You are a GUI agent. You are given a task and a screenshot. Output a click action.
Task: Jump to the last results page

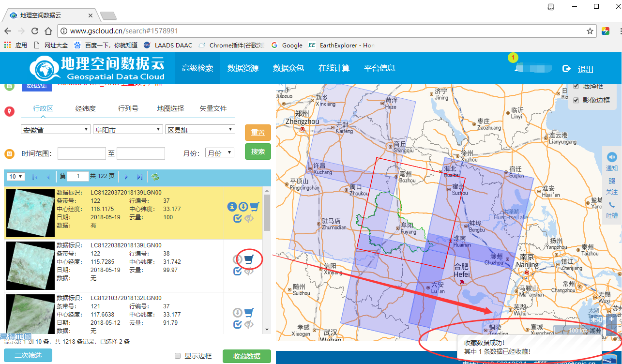[x=139, y=177]
